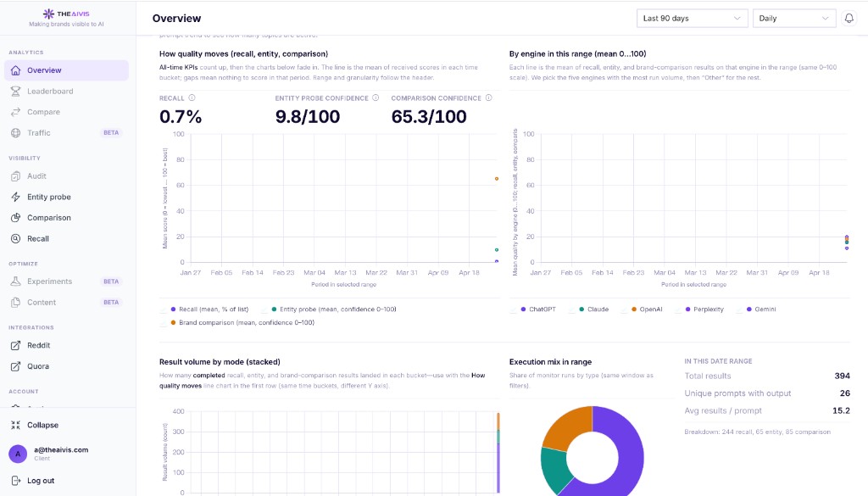Click the 9.8/100 entity confidence value

(308, 117)
